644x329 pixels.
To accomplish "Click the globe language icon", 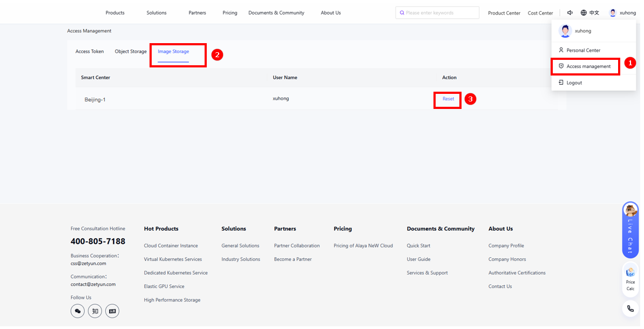I will click(x=584, y=13).
